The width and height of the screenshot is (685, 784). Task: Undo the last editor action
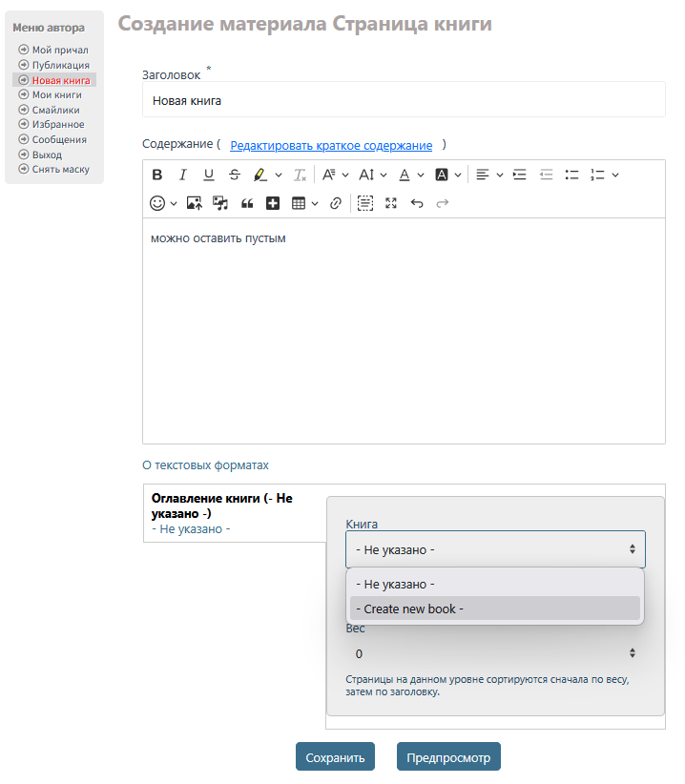coord(416,203)
